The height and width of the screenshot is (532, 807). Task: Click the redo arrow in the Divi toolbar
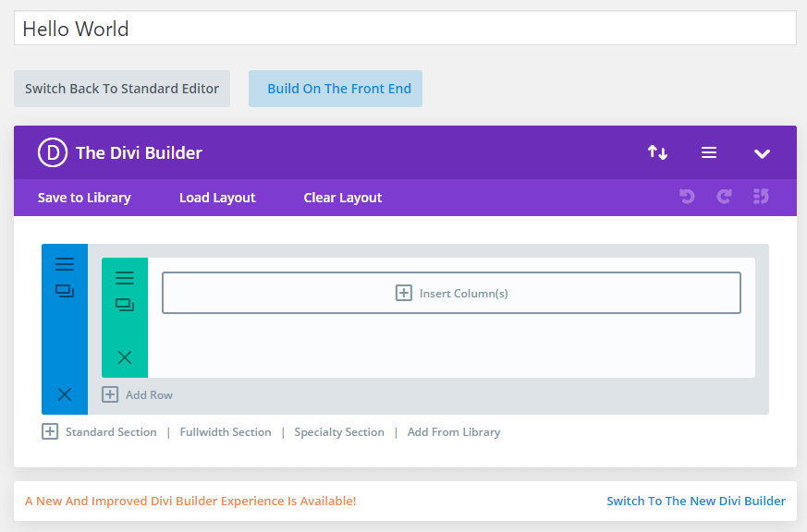coord(724,197)
